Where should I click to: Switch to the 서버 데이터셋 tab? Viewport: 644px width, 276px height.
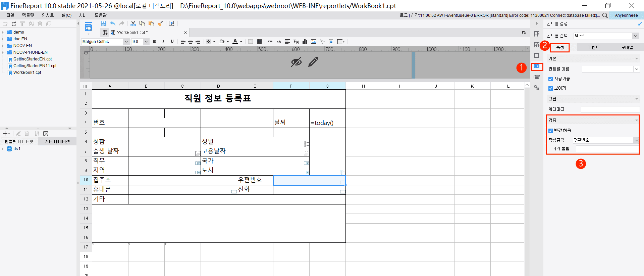tap(58, 141)
